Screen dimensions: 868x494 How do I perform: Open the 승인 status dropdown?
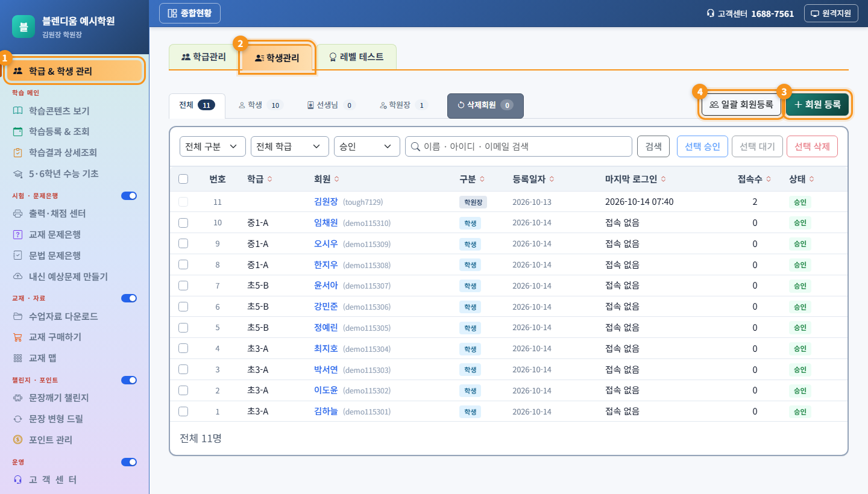pos(367,146)
